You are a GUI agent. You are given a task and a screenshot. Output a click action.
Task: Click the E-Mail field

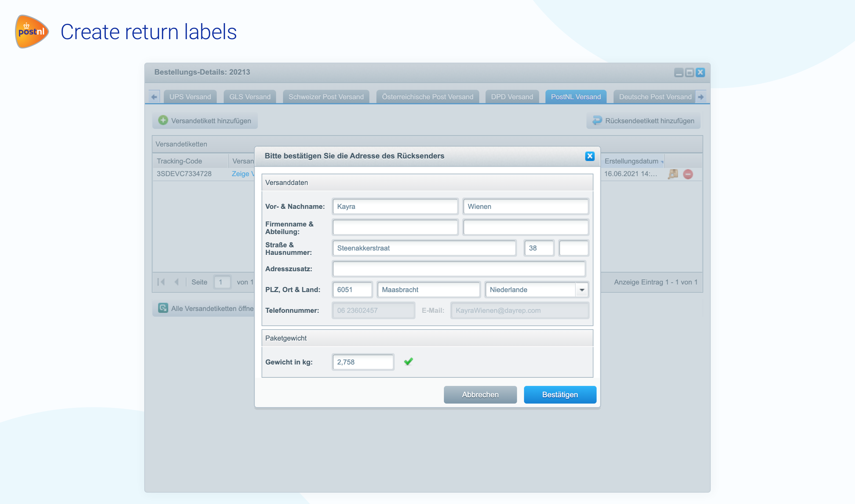[x=519, y=310]
